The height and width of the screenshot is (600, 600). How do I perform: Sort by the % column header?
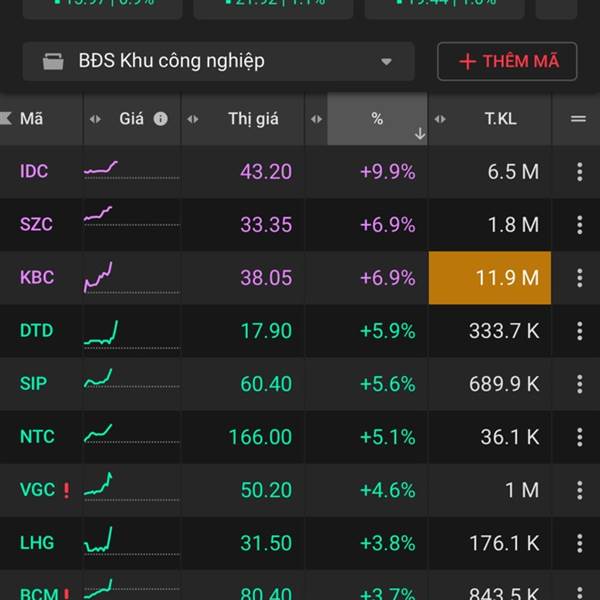click(x=377, y=119)
